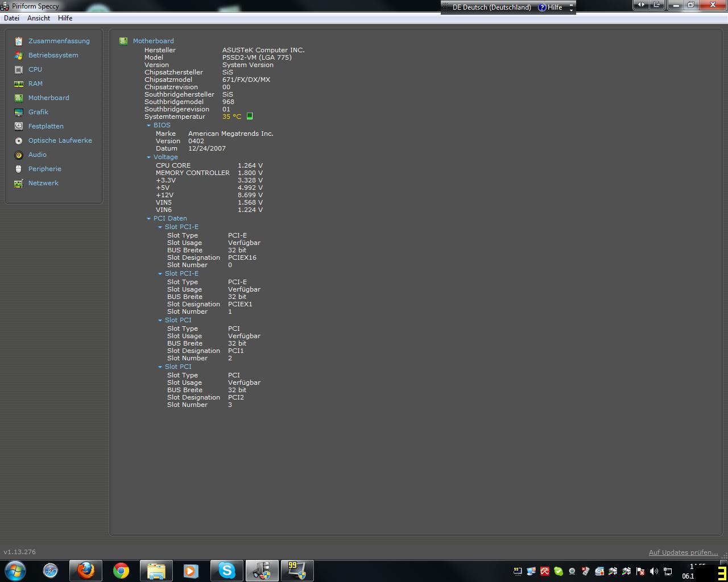Select the Motherboard icon in the sidebar
Viewport: 728px width, 582px height.
pos(19,98)
